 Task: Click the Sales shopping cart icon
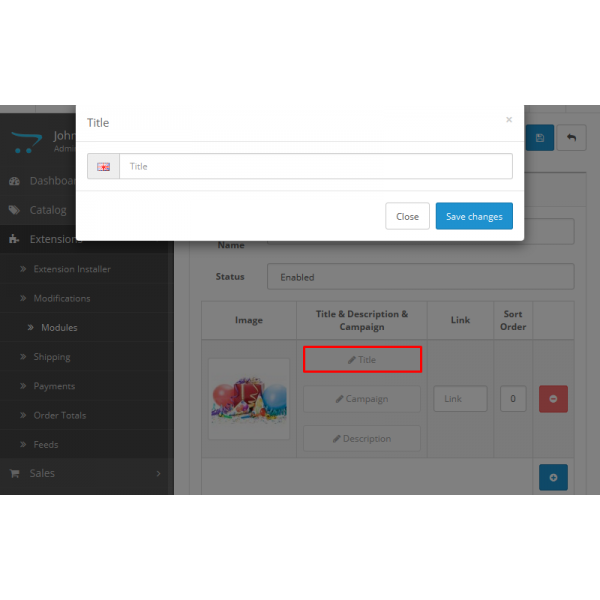[15, 474]
